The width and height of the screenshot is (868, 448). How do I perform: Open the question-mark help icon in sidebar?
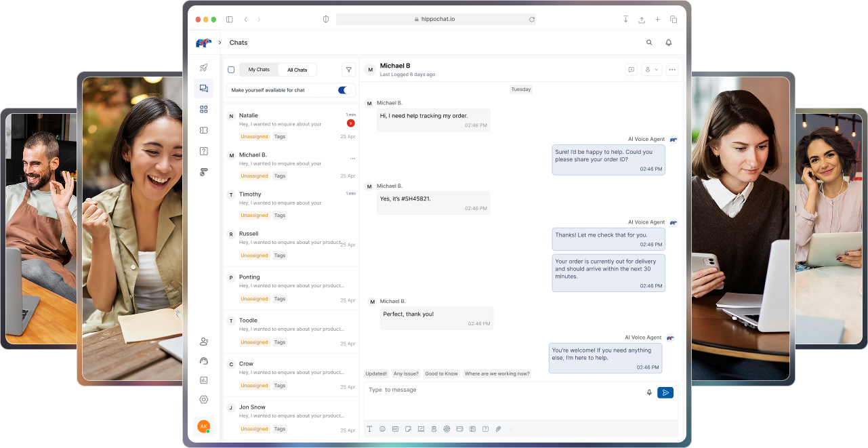203,151
